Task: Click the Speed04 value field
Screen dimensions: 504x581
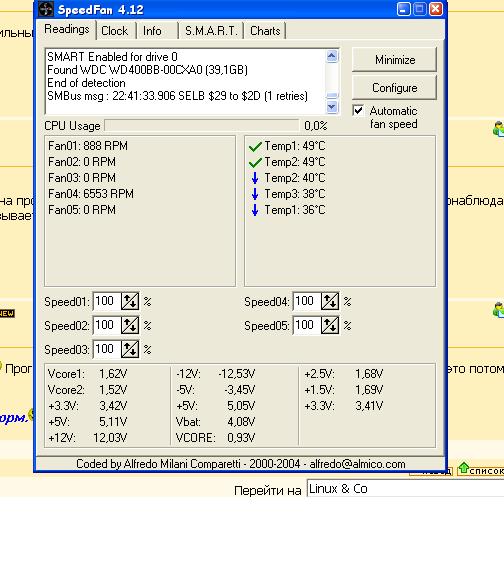Action: (x=307, y=301)
